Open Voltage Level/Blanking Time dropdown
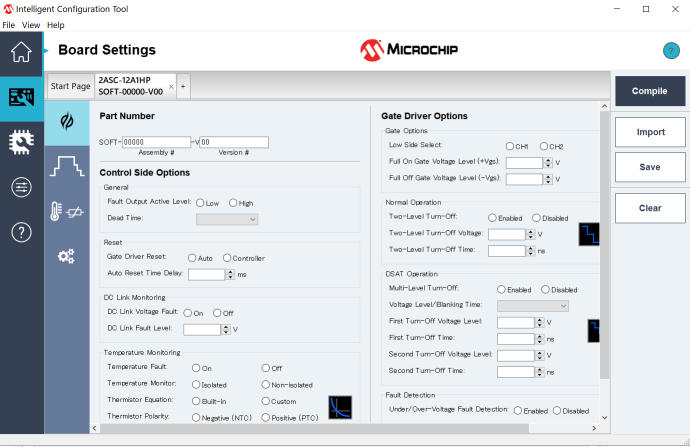690x447 pixels. coord(532,305)
